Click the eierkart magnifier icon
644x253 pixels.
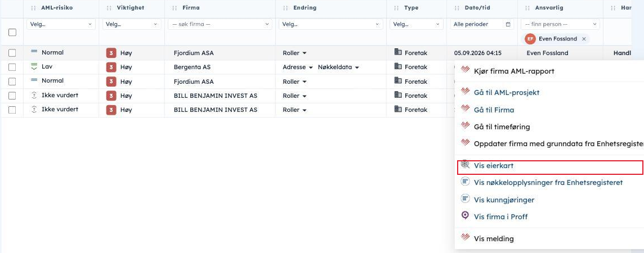click(465, 164)
